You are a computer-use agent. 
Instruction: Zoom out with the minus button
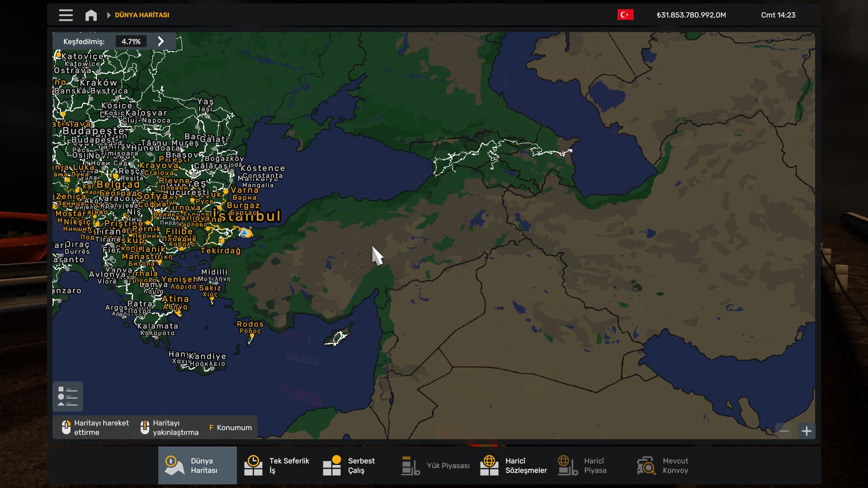coord(784,431)
